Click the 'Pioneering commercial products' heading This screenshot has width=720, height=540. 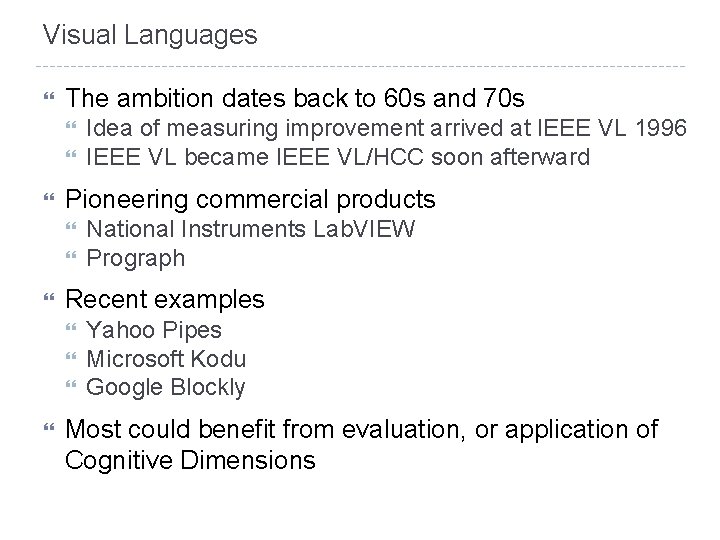pyautogui.click(x=250, y=198)
